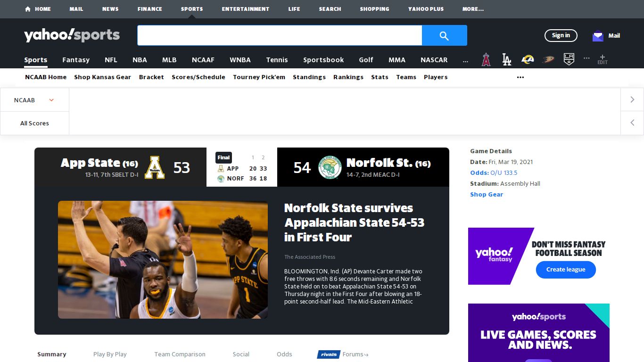Open the Odds tab
This screenshot has height=362, width=644.
[284, 354]
